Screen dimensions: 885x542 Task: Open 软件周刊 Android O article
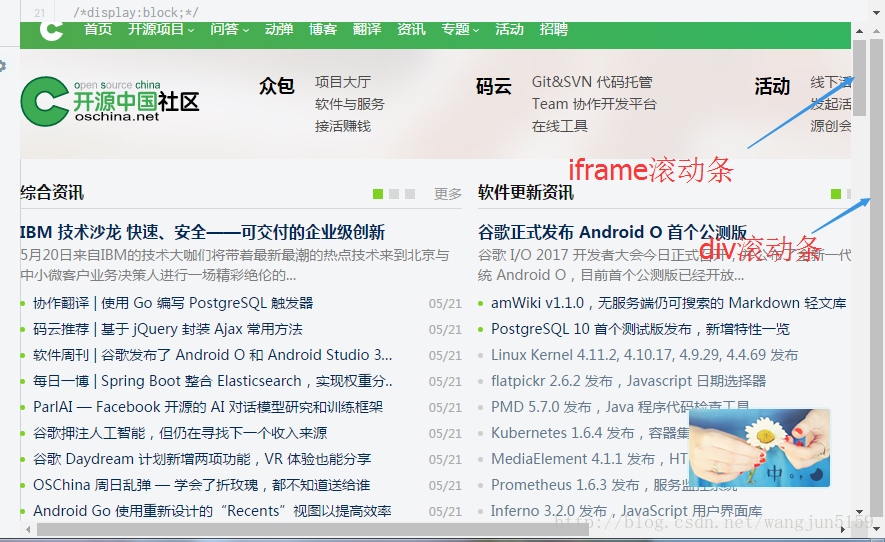coord(213,355)
